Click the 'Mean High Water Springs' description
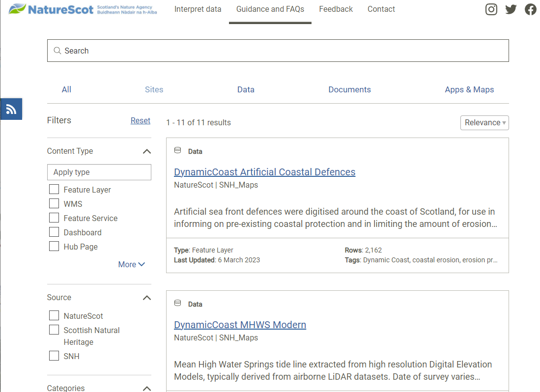The height and width of the screenshot is (392, 540). point(333,371)
